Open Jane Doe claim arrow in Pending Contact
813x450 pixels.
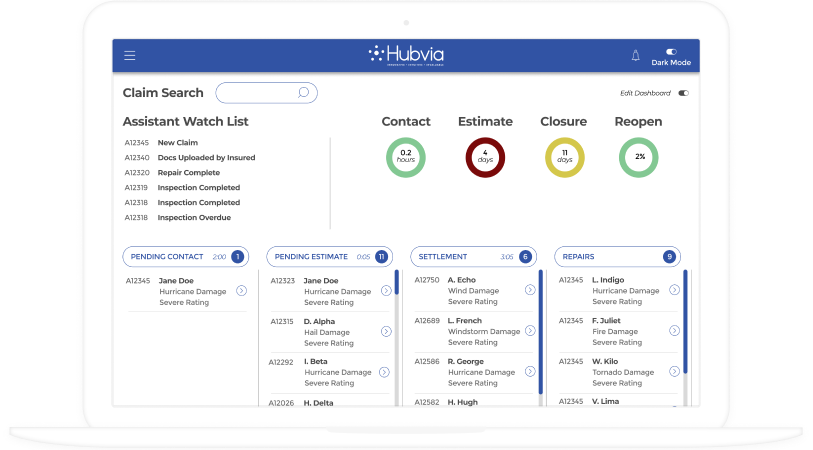241,291
